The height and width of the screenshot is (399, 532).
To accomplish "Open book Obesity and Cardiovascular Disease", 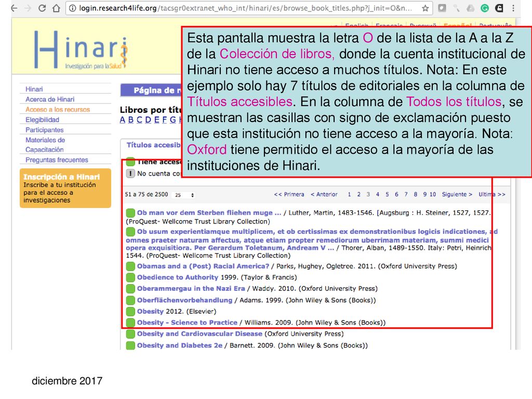I will click(199, 334).
